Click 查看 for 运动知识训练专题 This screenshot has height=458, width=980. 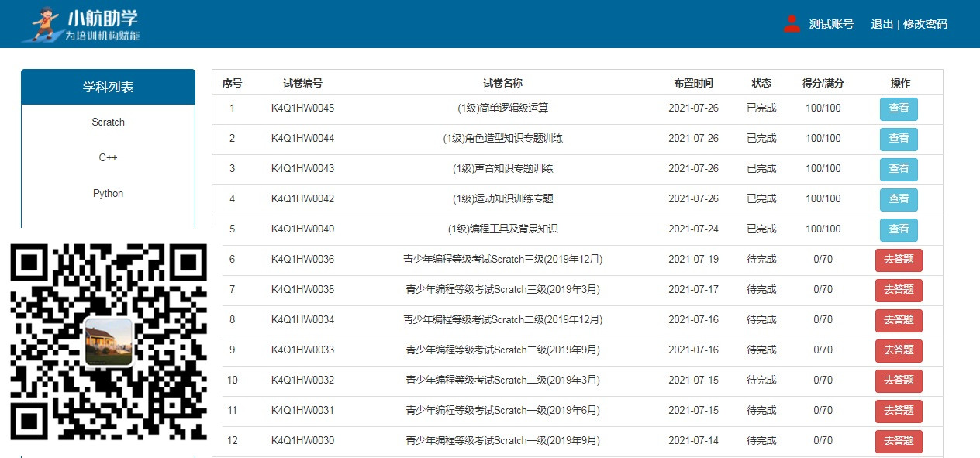899,199
